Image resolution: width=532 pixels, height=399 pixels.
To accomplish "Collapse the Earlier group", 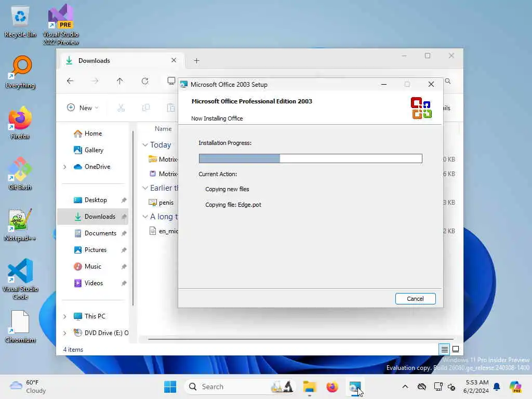I will click(x=145, y=188).
